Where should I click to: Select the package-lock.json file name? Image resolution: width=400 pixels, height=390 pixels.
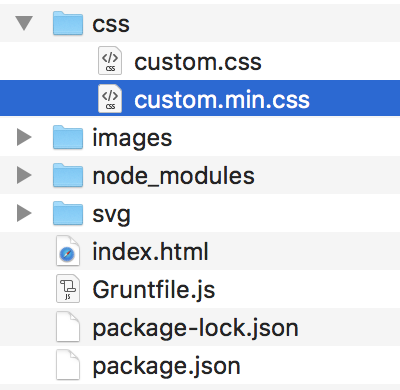(x=195, y=328)
